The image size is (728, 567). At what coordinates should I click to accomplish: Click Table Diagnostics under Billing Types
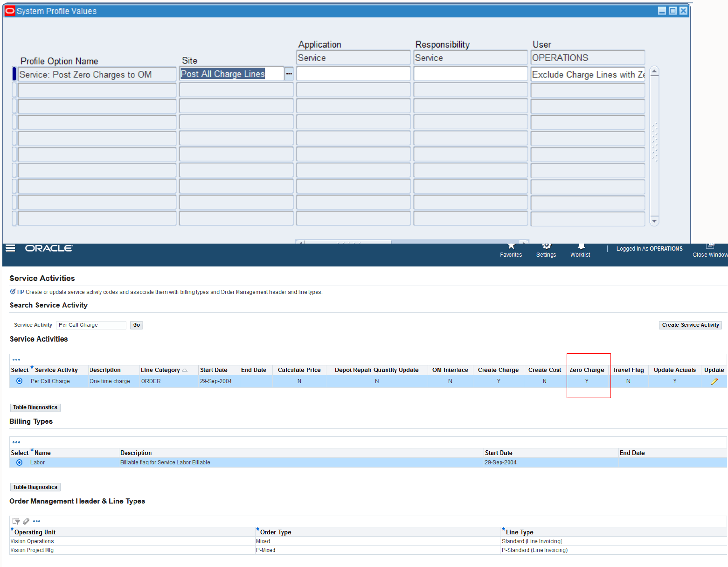pyautogui.click(x=35, y=487)
